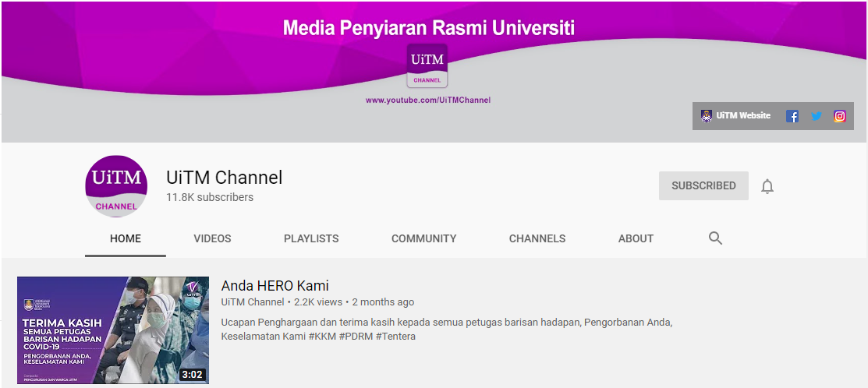Open the Facebook icon link in banner
The width and height of the screenshot is (868, 388).
(x=792, y=116)
